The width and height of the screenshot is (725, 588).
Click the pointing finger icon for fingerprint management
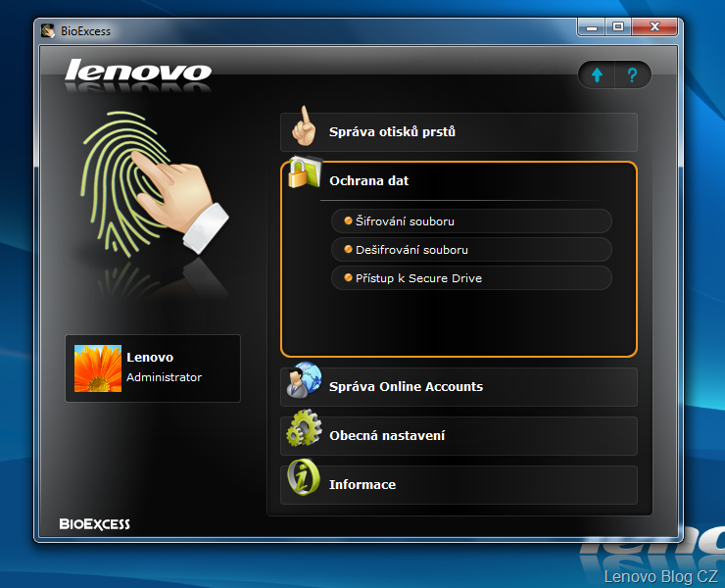(x=305, y=126)
